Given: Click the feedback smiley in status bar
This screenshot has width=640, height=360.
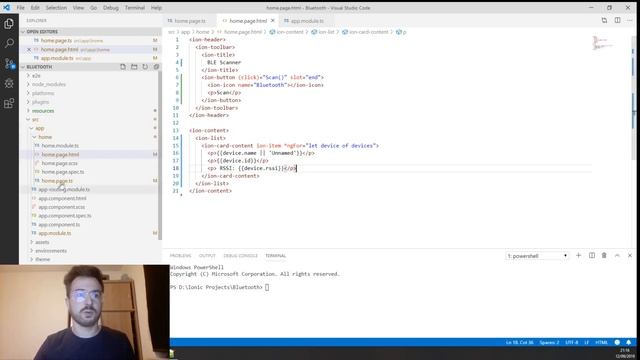Looking at the screenshot, I should tap(617, 342).
